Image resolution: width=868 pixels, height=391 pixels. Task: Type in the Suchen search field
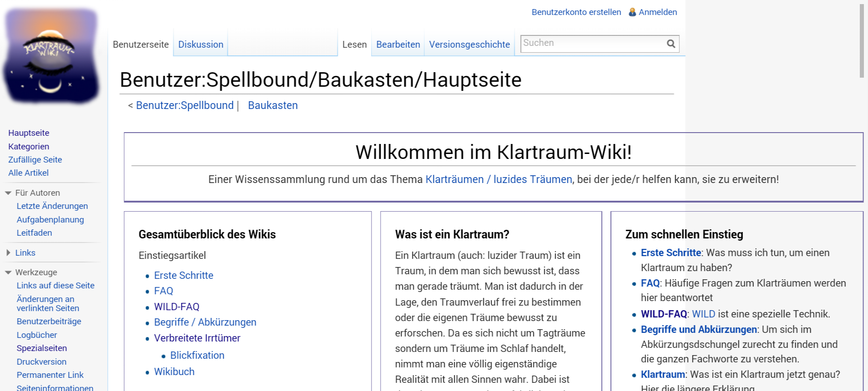point(591,43)
